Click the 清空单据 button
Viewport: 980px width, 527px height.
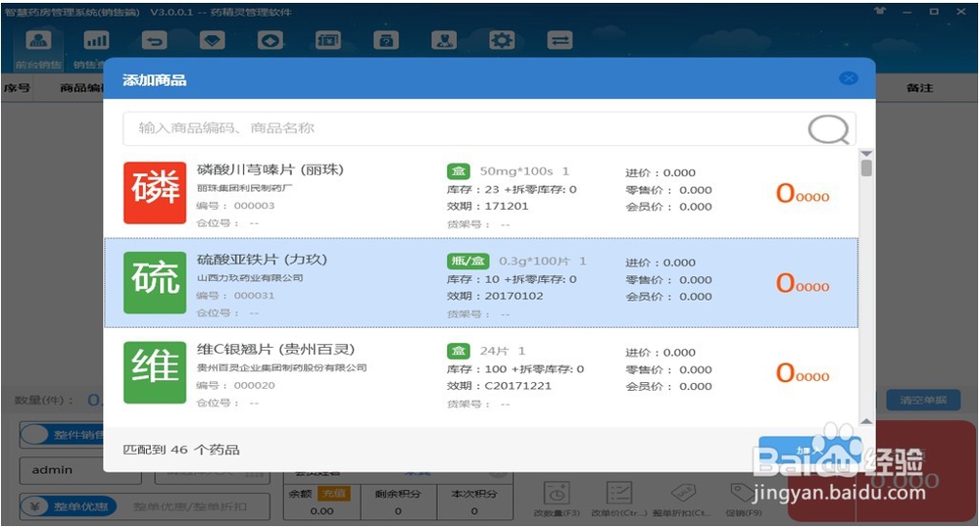[923, 401]
